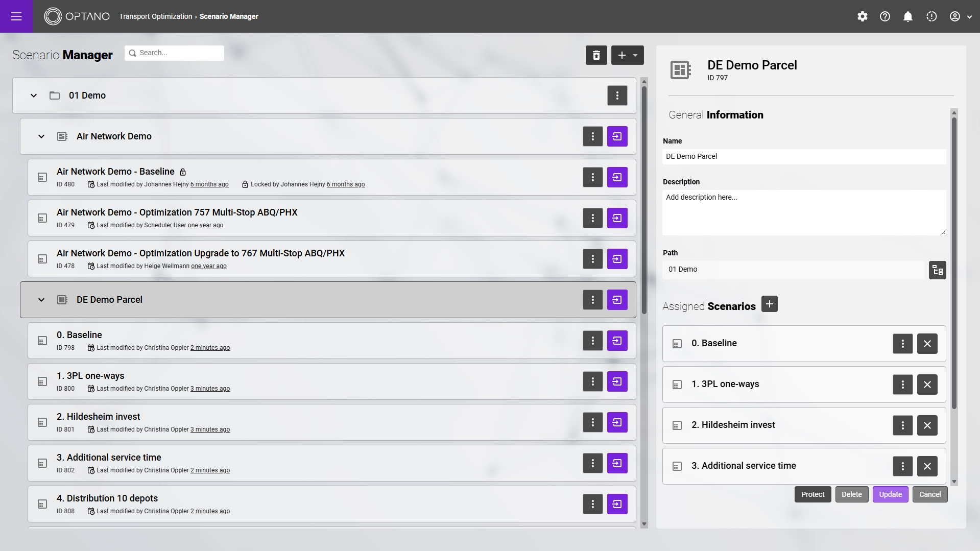Open the hamburger navigation menu
Image resolution: width=980 pixels, height=551 pixels.
[x=16, y=16]
